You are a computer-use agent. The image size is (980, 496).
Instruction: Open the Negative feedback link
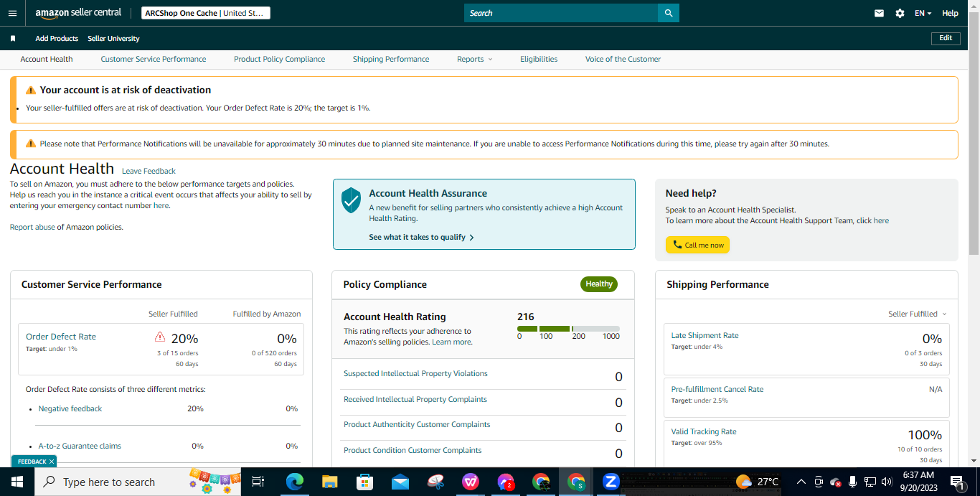pyautogui.click(x=70, y=408)
